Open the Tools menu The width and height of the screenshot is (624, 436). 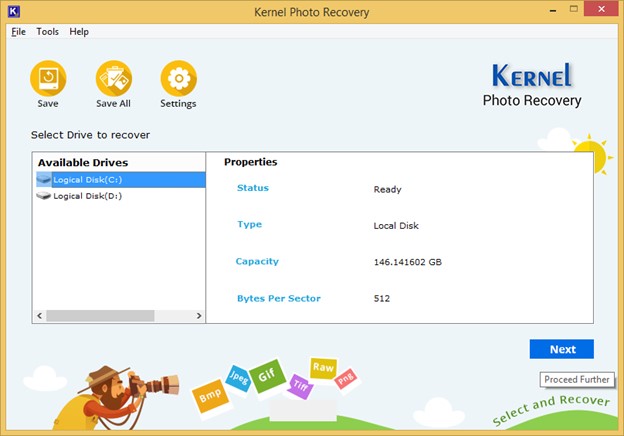pyautogui.click(x=47, y=31)
